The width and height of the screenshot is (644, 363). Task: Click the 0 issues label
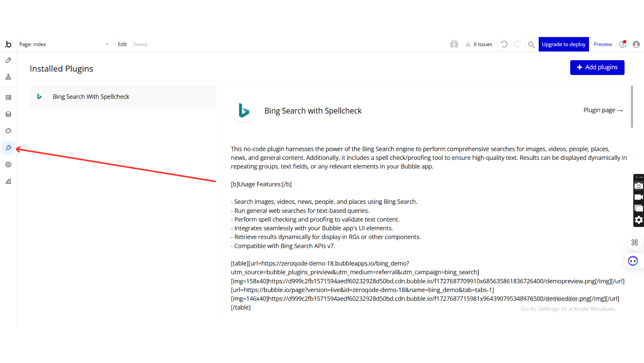[483, 44]
